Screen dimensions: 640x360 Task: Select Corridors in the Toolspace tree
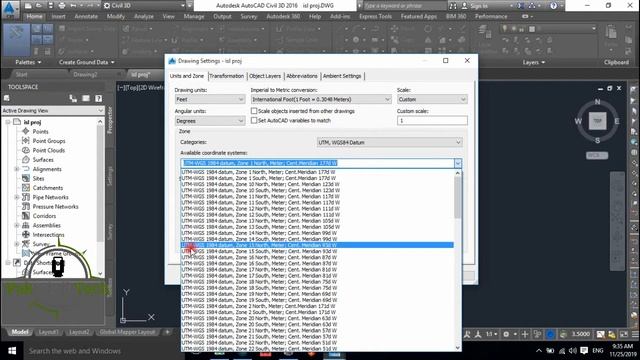44,216
